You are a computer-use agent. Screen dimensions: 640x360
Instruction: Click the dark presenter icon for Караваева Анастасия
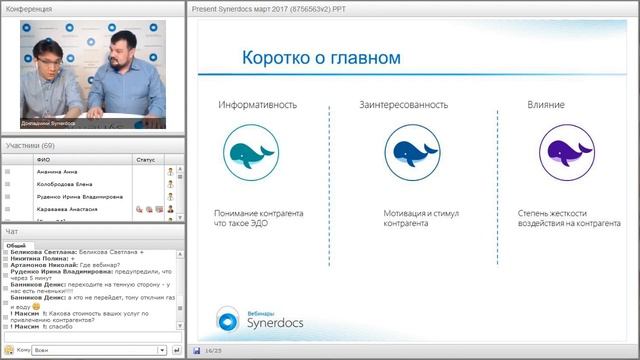pyautogui.click(x=171, y=209)
